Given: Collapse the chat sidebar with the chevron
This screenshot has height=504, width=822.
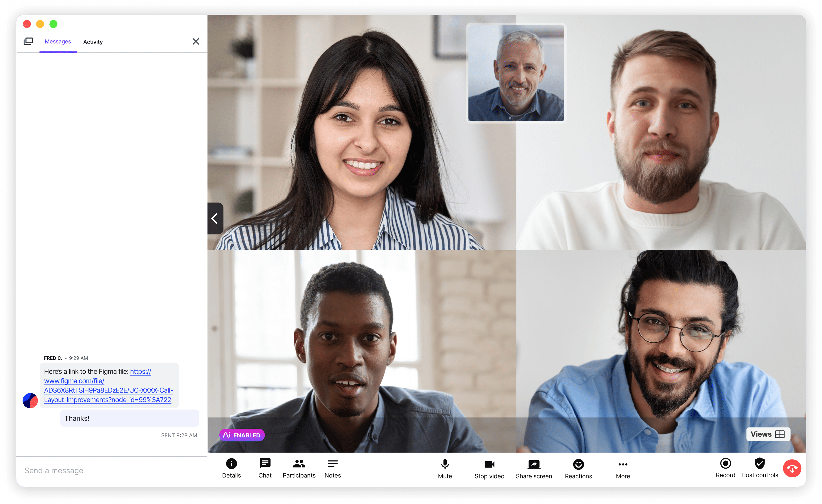Looking at the screenshot, I should [215, 218].
